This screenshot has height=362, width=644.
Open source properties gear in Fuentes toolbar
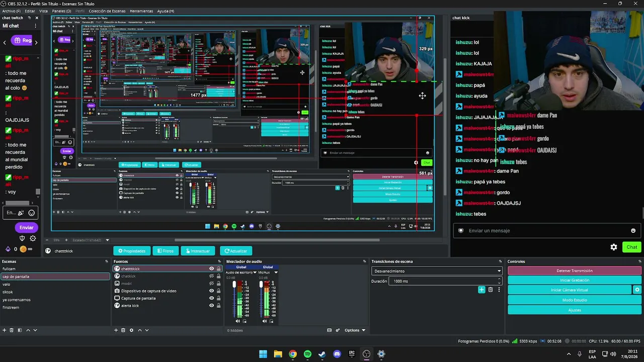point(131,330)
